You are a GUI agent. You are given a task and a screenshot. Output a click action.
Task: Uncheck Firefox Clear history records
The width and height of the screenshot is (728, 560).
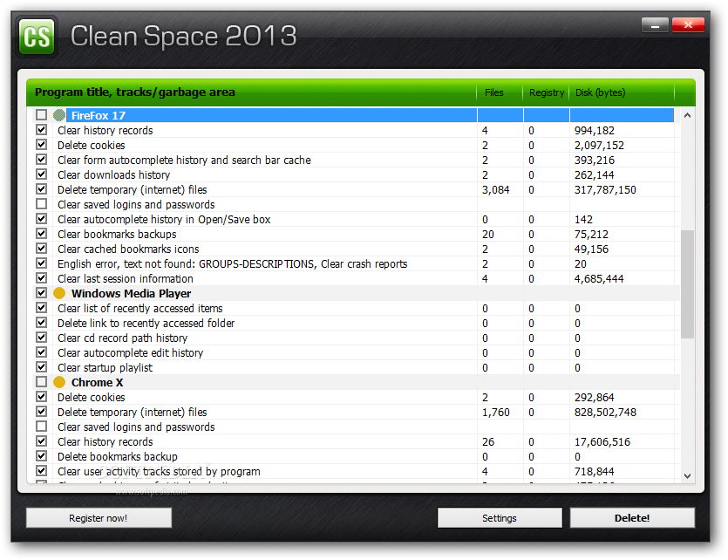point(41,130)
